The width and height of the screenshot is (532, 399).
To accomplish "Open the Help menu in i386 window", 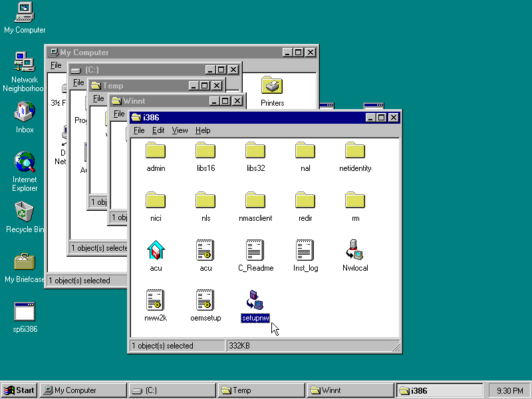I will 203,130.
